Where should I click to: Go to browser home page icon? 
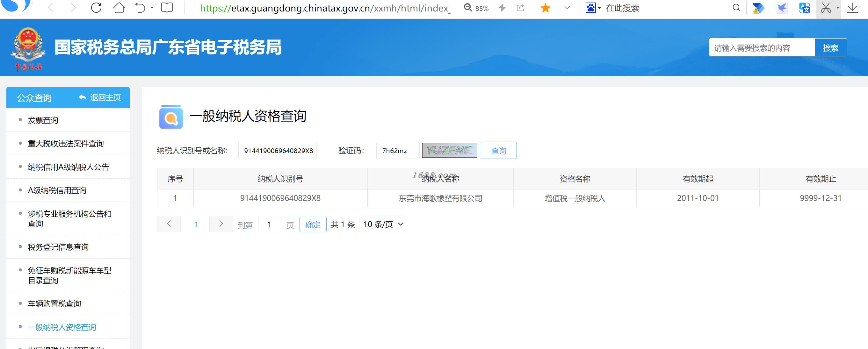[119, 8]
